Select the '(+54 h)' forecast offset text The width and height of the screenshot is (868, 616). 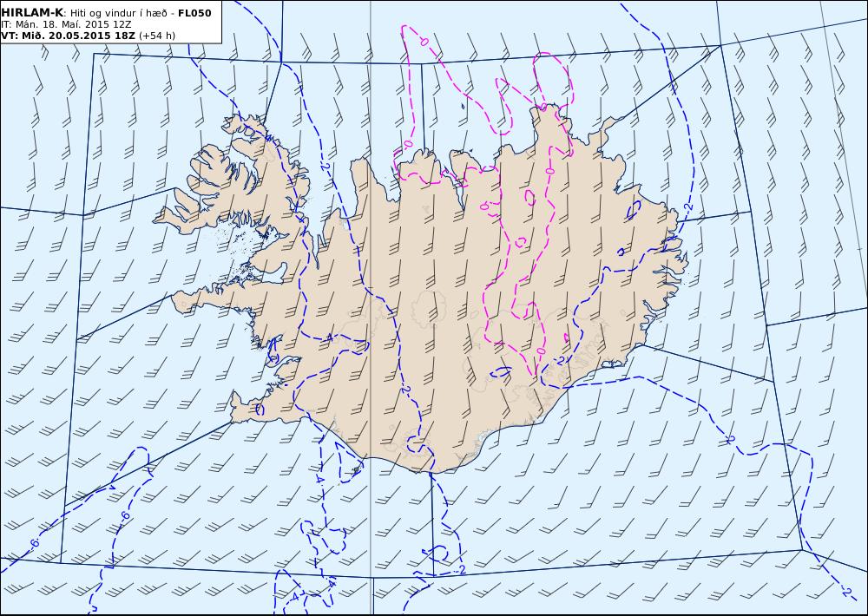pos(157,36)
